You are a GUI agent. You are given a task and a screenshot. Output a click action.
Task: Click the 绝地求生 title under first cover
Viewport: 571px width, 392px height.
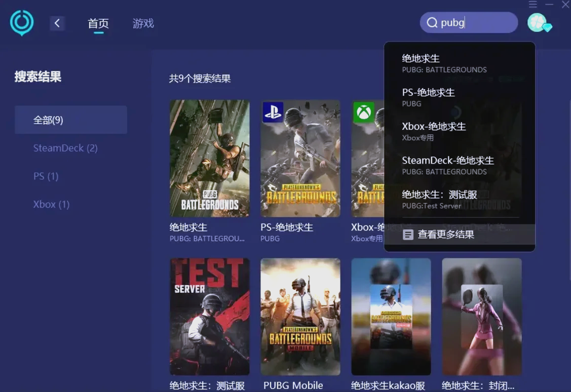click(188, 227)
